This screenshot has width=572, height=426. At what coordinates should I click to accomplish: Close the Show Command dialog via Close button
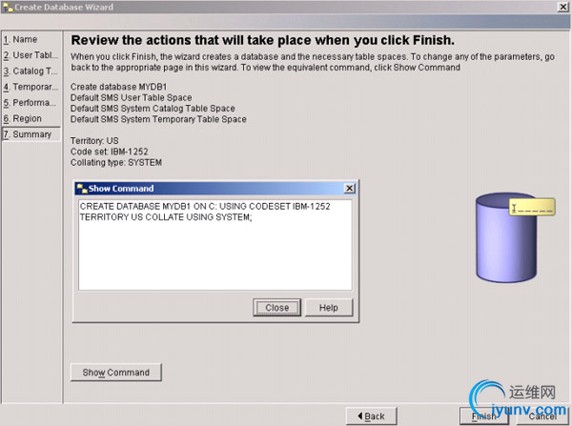(x=277, y=307)
